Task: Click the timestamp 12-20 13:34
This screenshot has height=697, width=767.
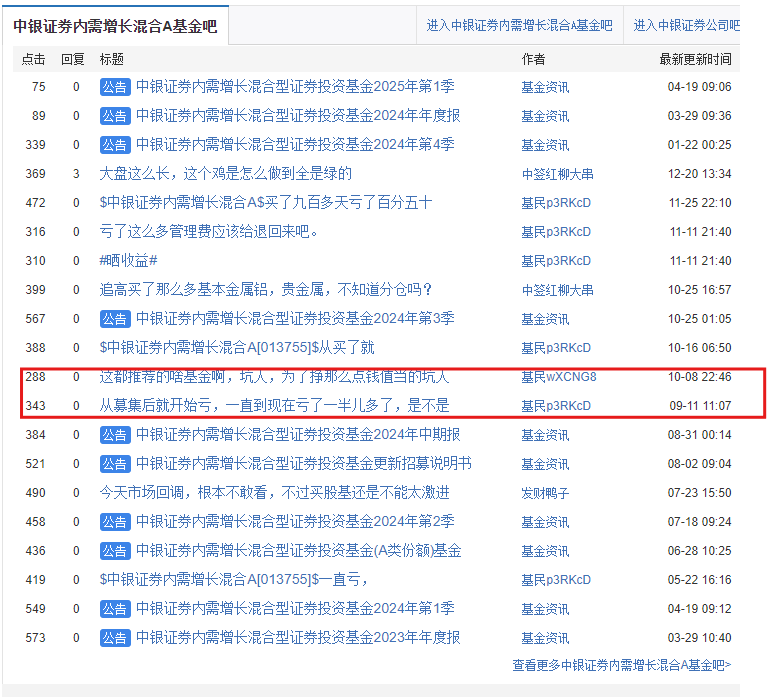Action: coord(699,174)
